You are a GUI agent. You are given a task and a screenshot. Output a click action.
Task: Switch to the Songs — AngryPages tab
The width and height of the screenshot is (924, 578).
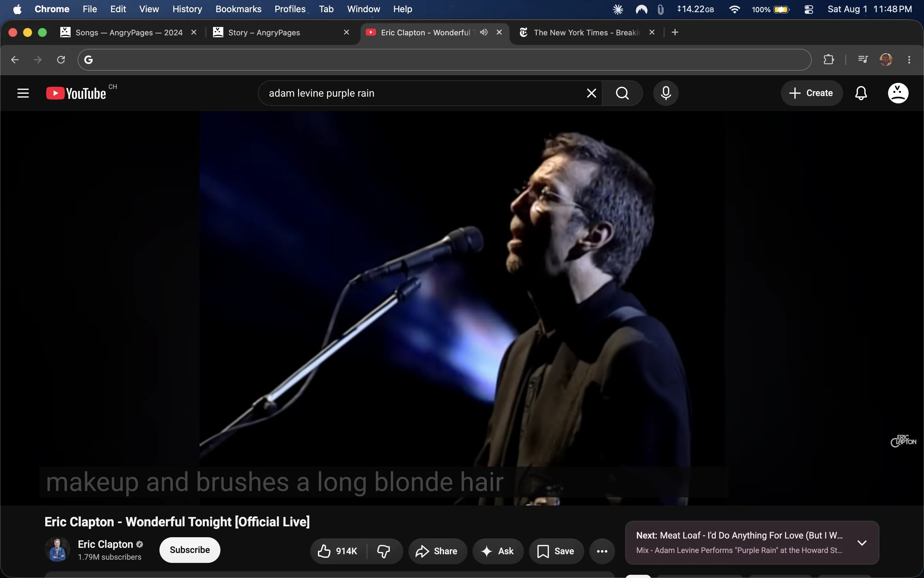(x=129, y=32)
